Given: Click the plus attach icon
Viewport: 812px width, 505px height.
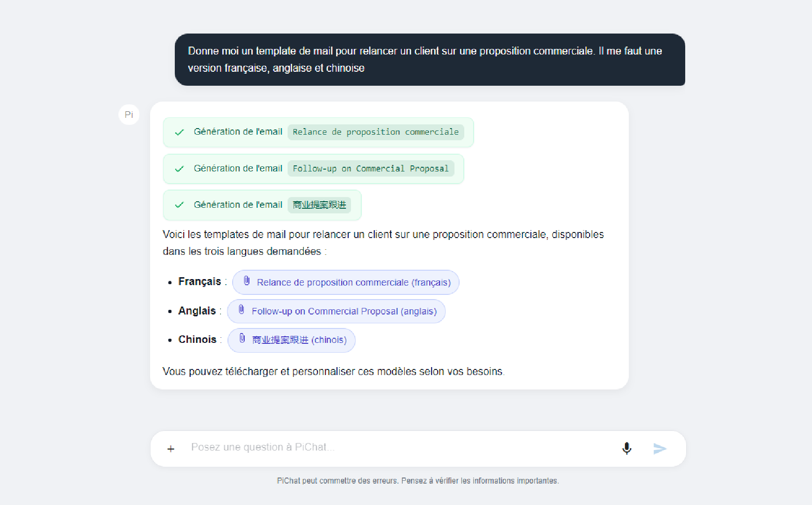Looking at the screenshot, I should [x=171, y=449].
